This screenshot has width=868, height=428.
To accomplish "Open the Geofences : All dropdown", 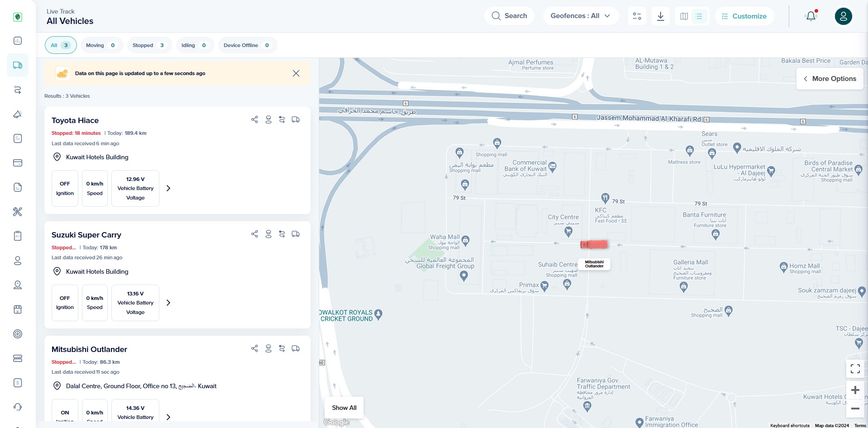I will click(x=580, y=16).
